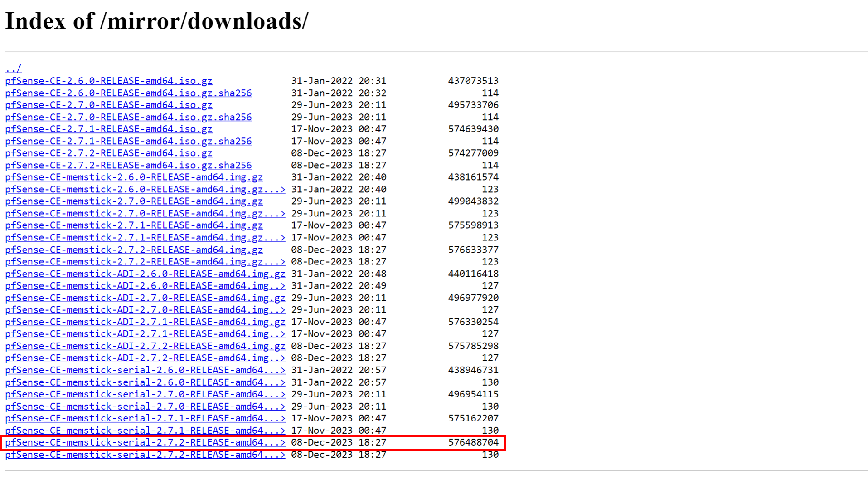Go to the parent directory link

pos(13,69)
